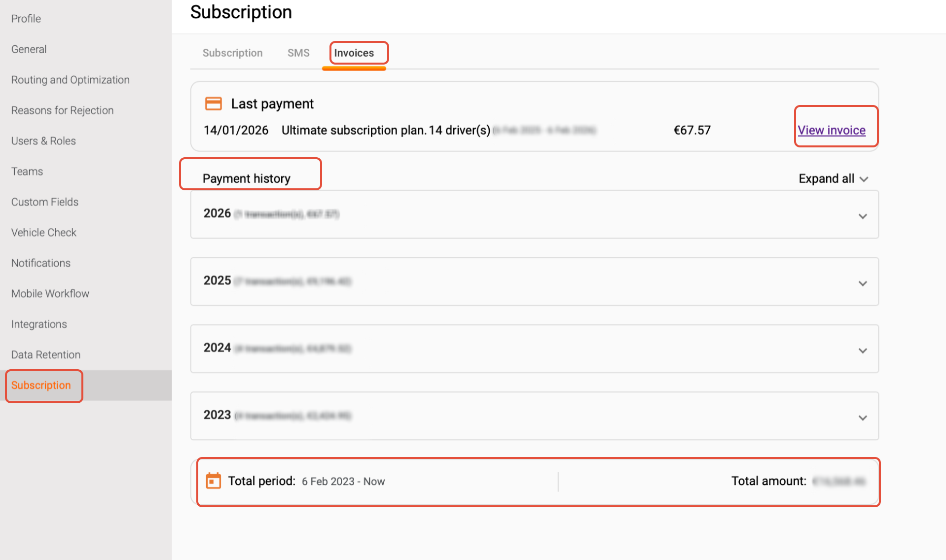Expand the 2024 transactions row
This screenshot has width=946, height=560.
[x=862, y=350]
